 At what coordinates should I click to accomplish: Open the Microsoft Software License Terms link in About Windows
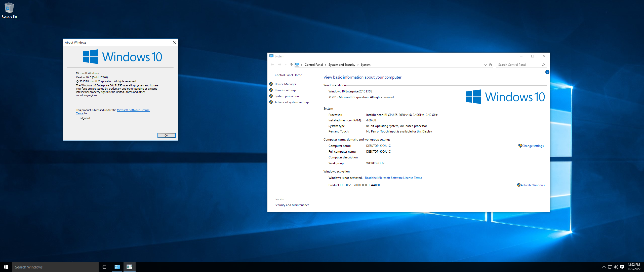133,110
